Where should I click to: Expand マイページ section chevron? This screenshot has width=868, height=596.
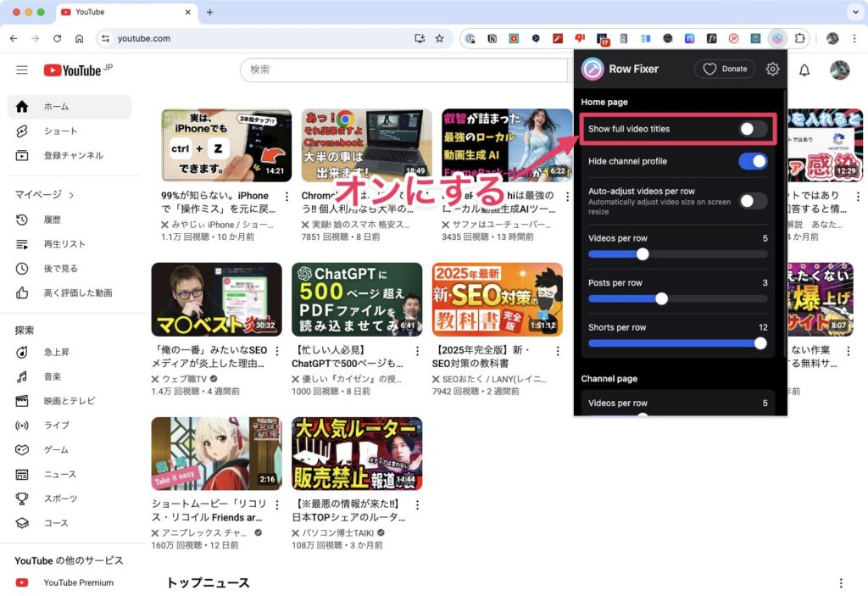(71, 195)
